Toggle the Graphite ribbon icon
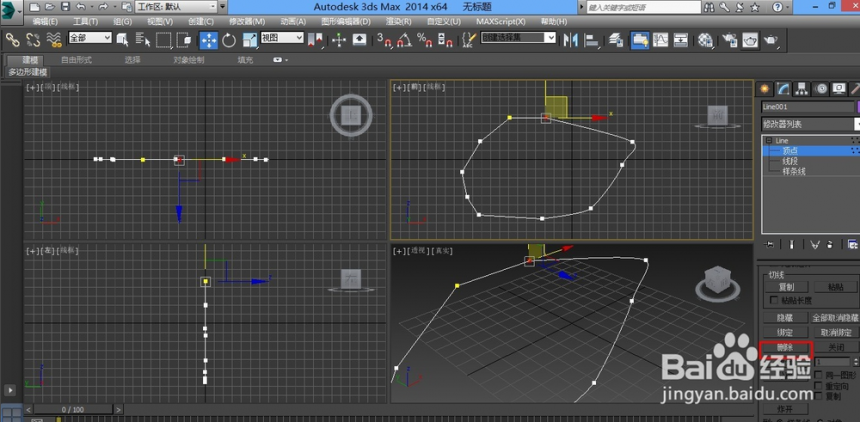The height and width of the screenshot is (422, 860). pos(640,40)
